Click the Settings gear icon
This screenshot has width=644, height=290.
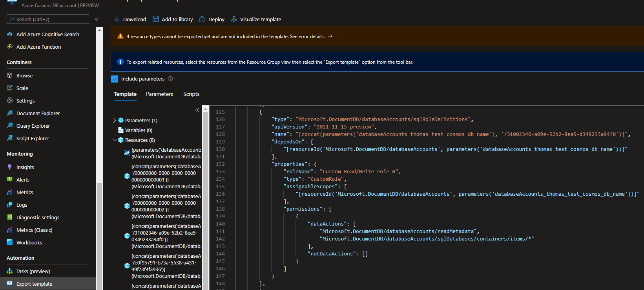(x=10, y=101)
